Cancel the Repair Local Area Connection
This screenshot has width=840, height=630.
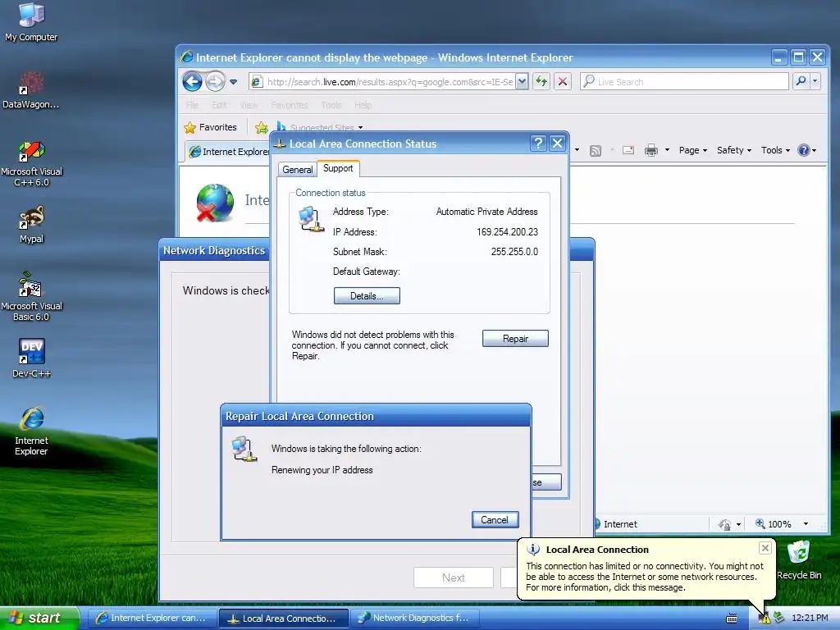coord(495,519)
